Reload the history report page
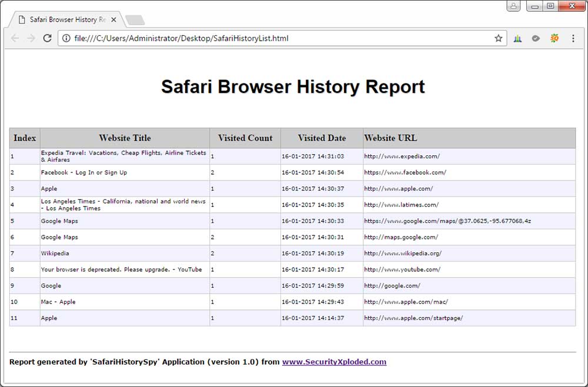Image resolution: width=588 pixels, height=387 pixels. [x=48, y=38]
